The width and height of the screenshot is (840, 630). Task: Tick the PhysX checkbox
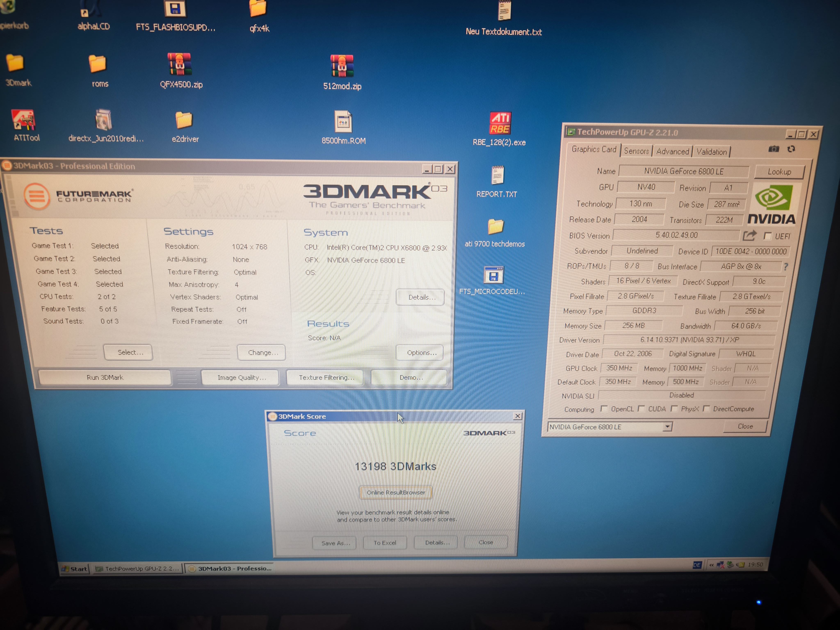(674, 409)
